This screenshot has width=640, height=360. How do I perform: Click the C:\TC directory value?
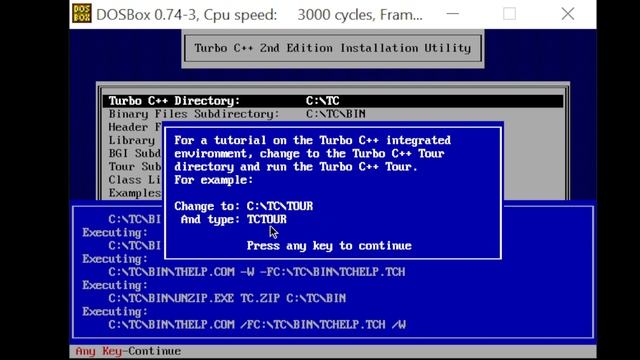pyautogui.click(x=322, y=101)
